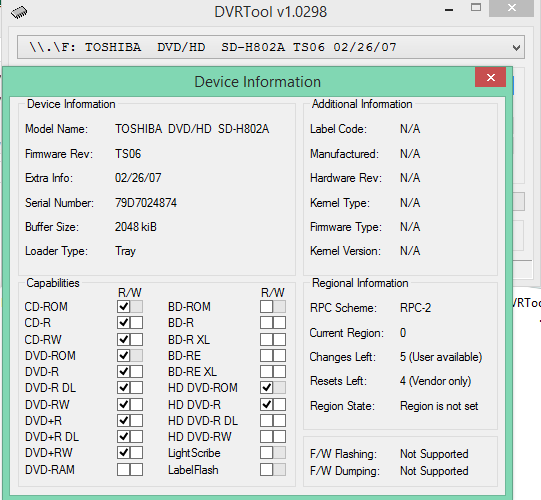The height and width of the screenshot is (500, 541).
Task: Toggle CD-R write checkbox
Action: (x=136, y=323)
